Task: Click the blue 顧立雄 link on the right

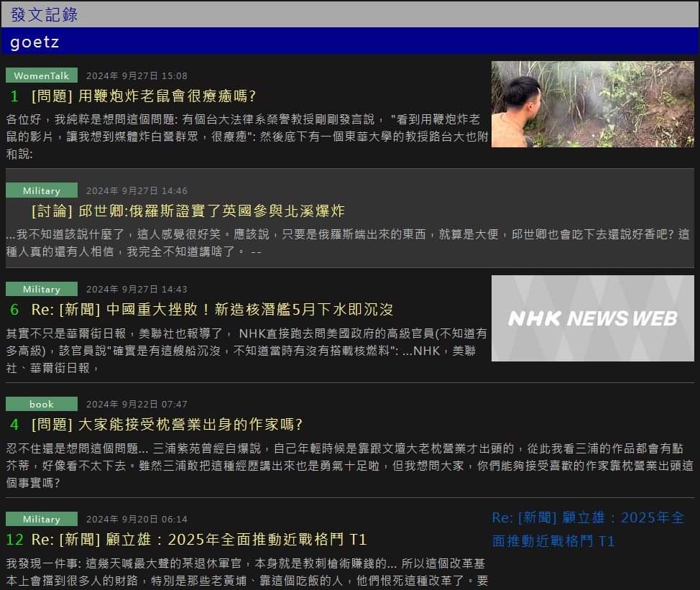Action: [588, 529]
